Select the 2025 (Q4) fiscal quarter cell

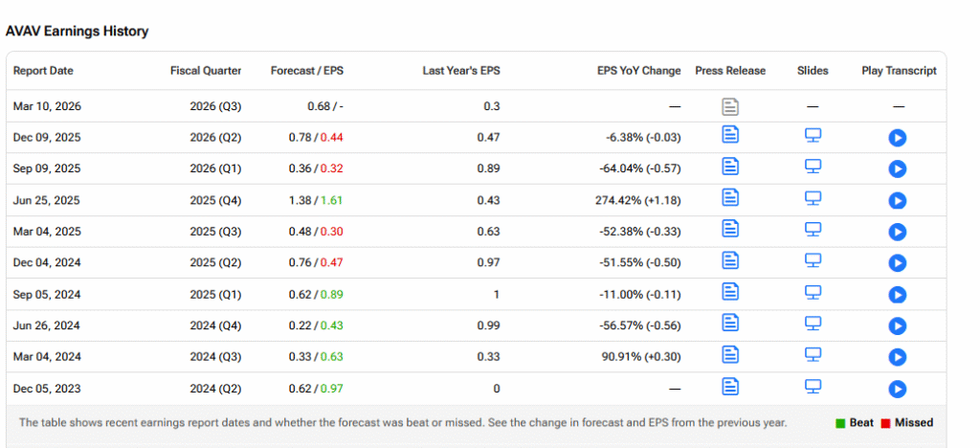[215, 201]
